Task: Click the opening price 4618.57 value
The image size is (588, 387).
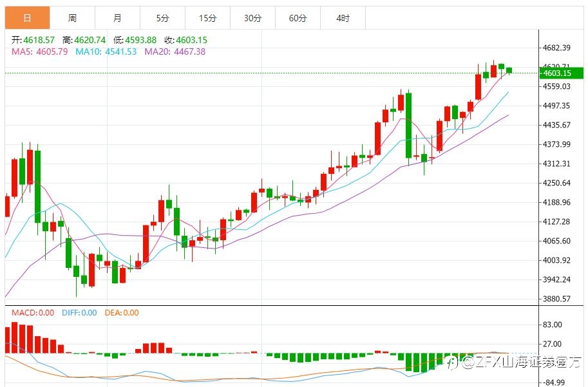Action: pos(39,40)
